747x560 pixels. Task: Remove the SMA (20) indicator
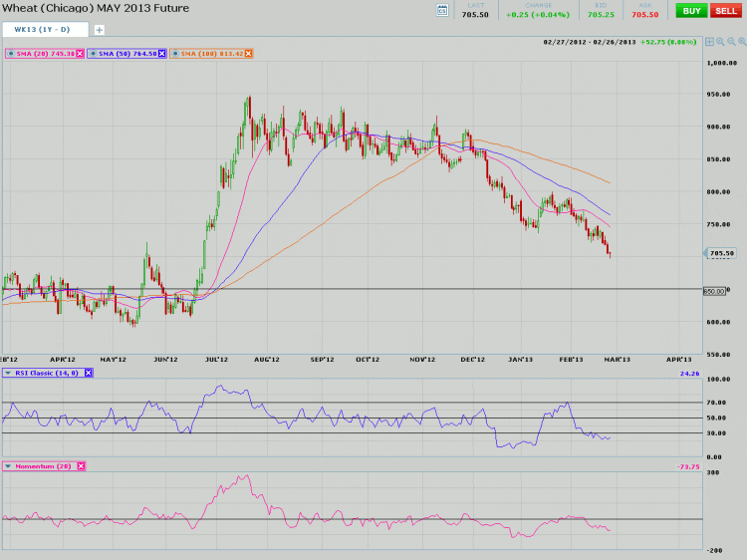point(82,54)
